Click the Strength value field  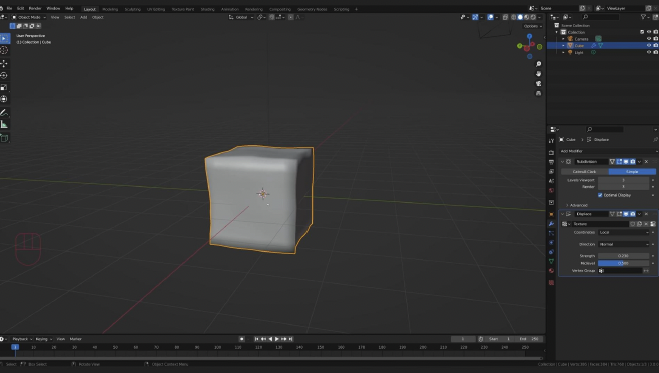pyautogui.click(x=623, y=256)
